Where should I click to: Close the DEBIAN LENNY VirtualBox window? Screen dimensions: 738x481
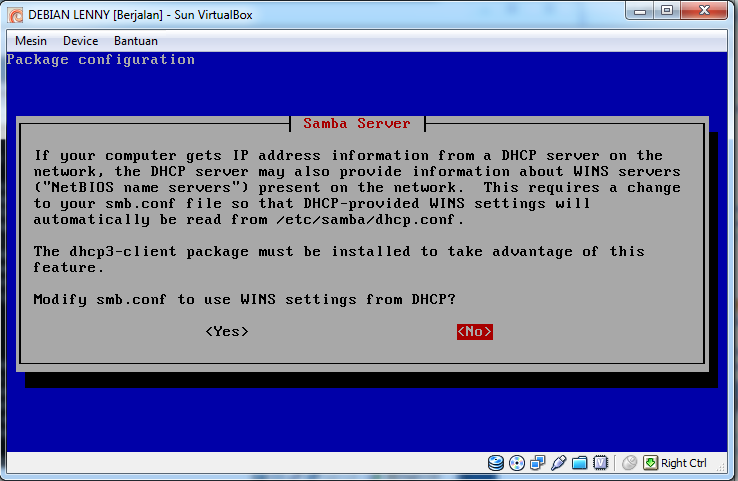coord(704,11)
